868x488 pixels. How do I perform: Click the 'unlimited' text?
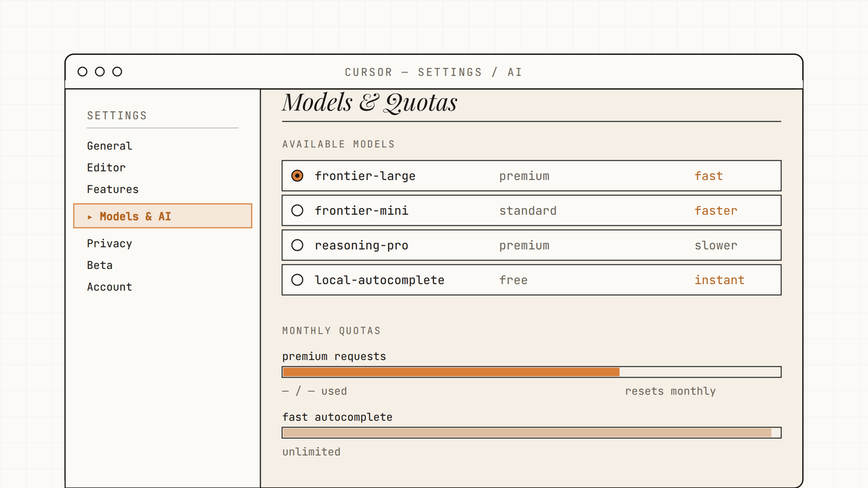[x=311, y=452]
